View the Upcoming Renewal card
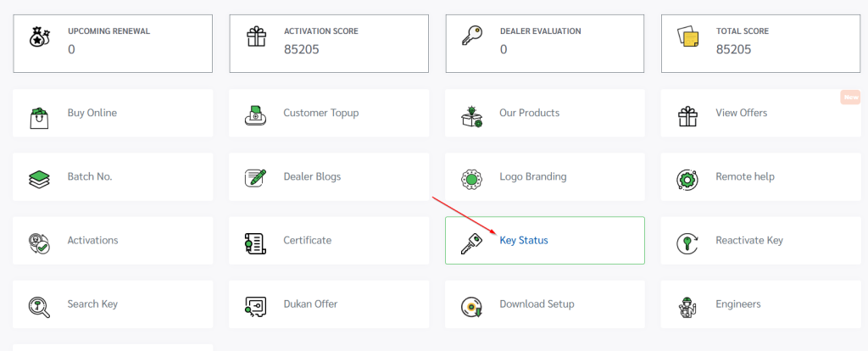 [113, 40]
